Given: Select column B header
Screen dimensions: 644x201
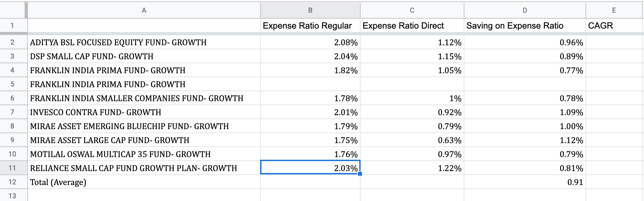Looking at the screenshot, I should (x=310, y=10).
